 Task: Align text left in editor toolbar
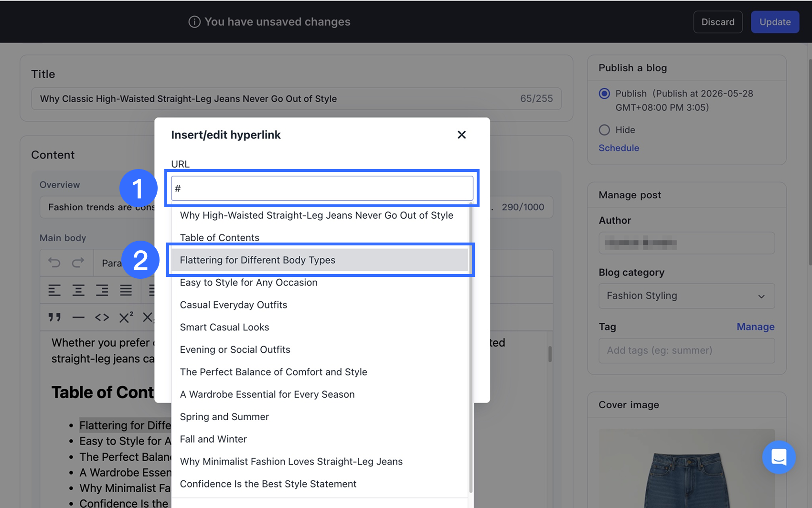(54, 290)
